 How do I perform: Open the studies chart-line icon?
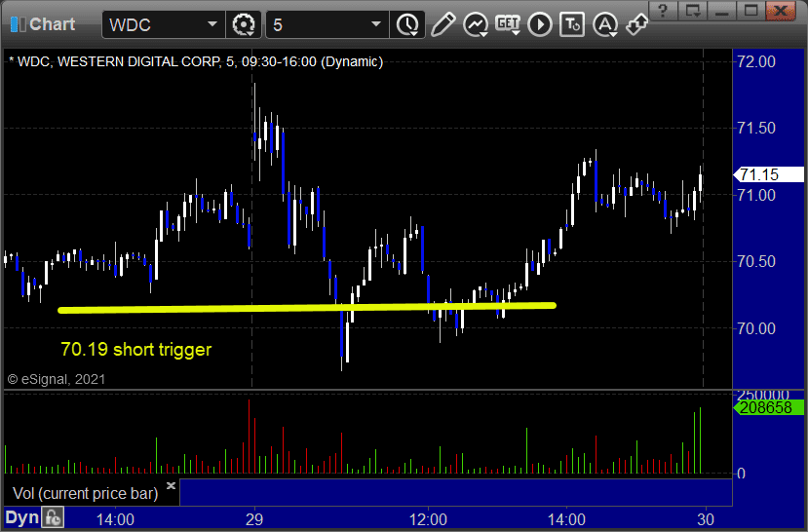point(475,24)
